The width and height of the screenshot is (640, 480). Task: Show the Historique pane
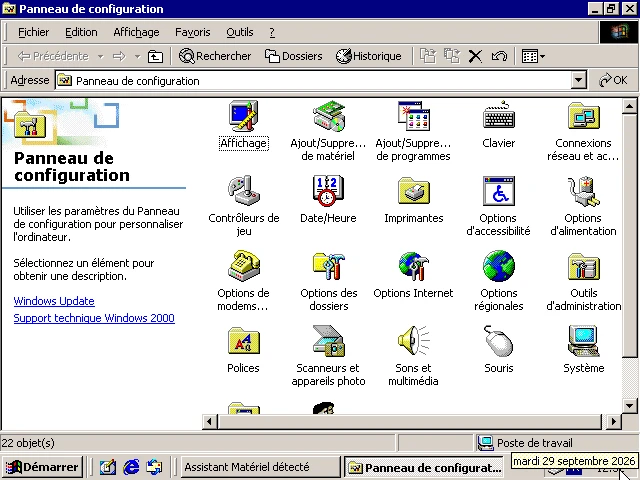[x=369, y=56]
